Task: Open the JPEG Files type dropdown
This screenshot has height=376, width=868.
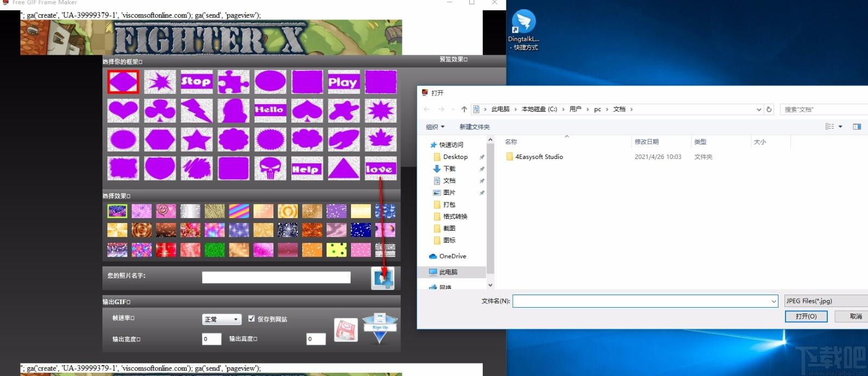Action: tap(826, 301)
